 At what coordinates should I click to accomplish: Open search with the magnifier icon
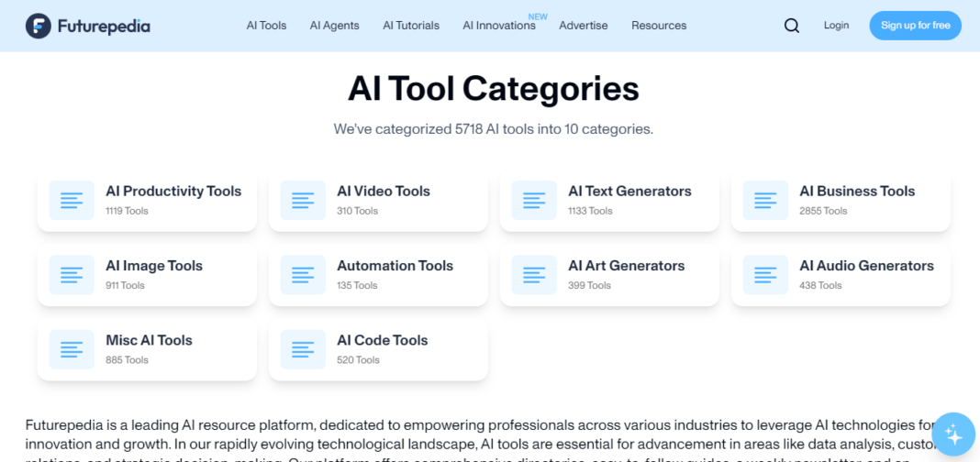[x=791, y=26]
